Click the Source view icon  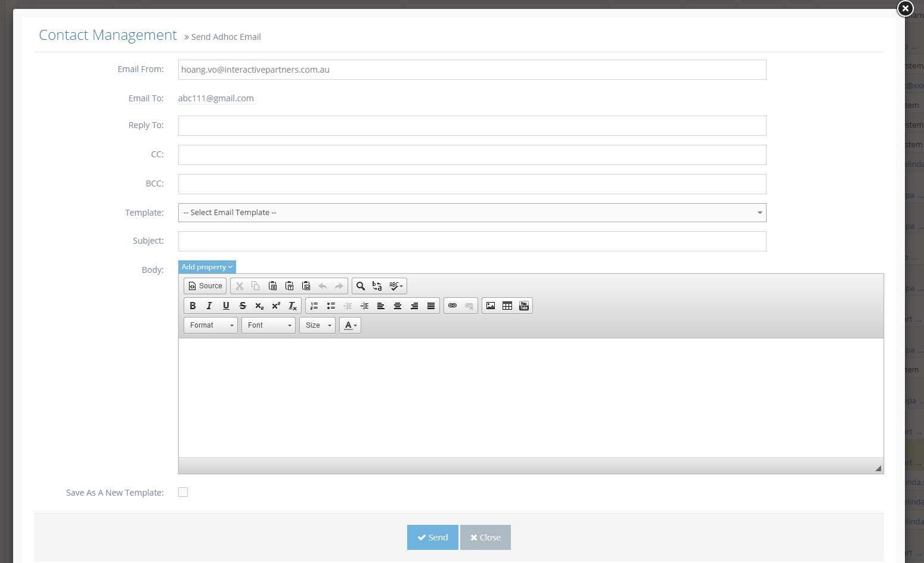tap(204, 286)
